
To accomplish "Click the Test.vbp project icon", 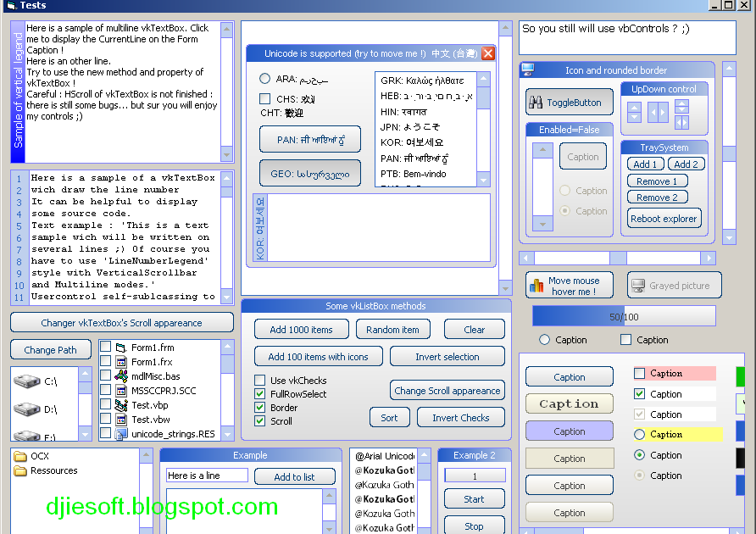I will tap(121, 404).
